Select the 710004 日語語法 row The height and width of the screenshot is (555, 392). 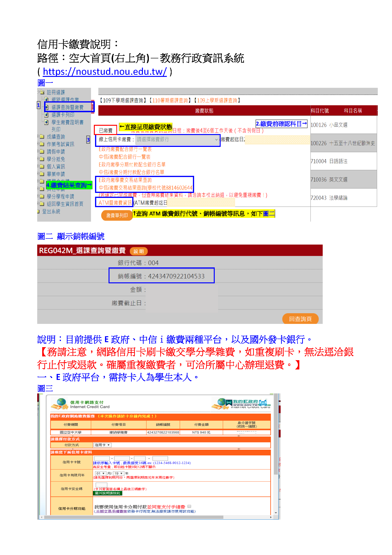[x=343, y=161]
